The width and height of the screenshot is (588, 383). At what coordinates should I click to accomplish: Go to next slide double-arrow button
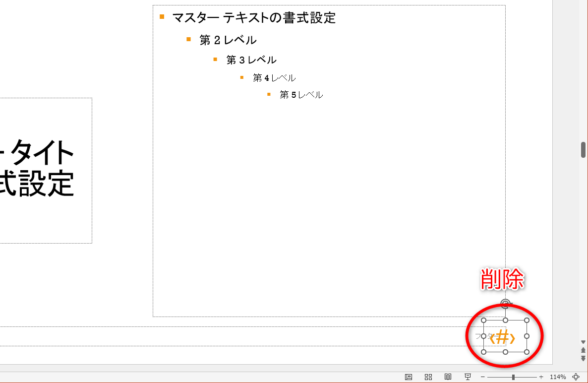(583, 359)
